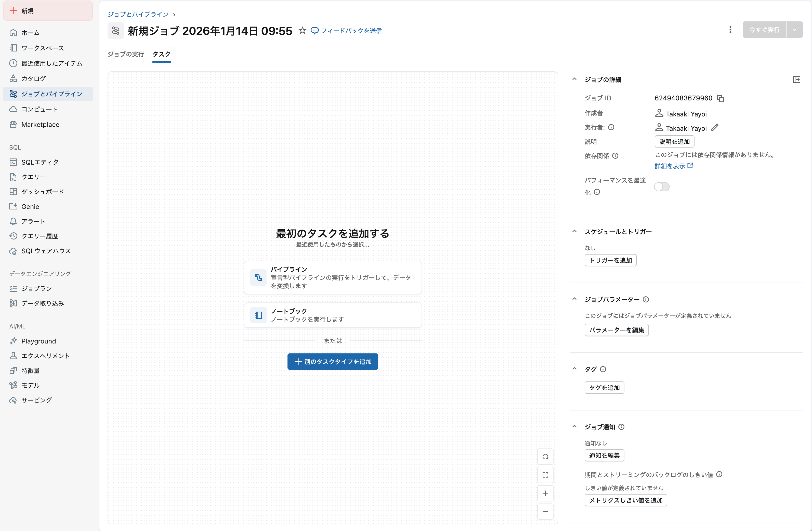Viewport: 812px width, 531px height.
Task: Select the ノートブック task card
Action: (x=333, y=315)
